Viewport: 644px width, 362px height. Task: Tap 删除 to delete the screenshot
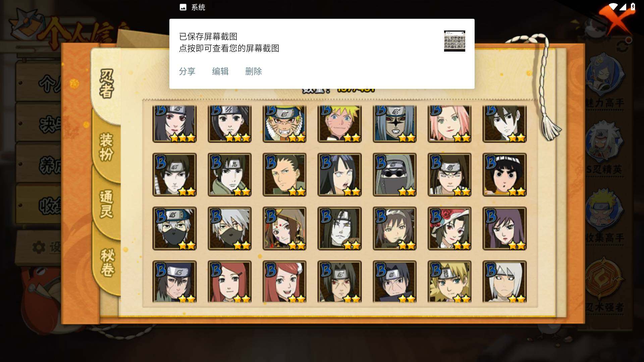[253, 71]
